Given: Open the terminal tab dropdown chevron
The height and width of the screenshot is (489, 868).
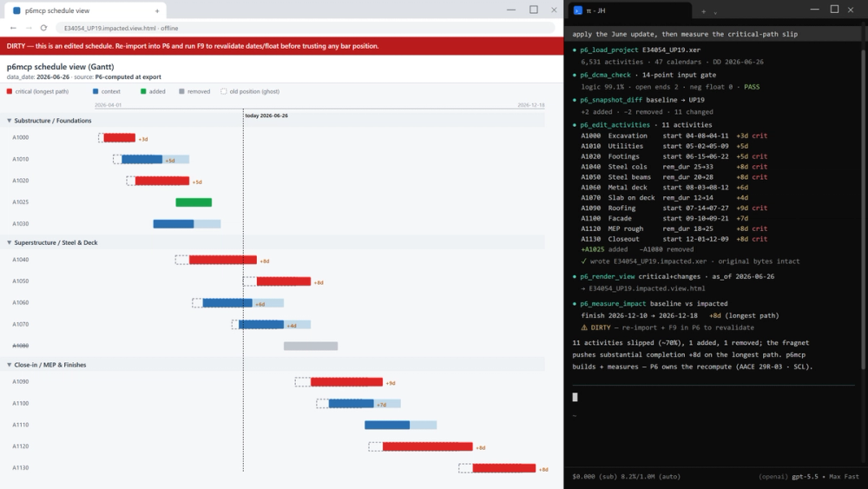Looking at the screenshot, I should pos(715,11).
